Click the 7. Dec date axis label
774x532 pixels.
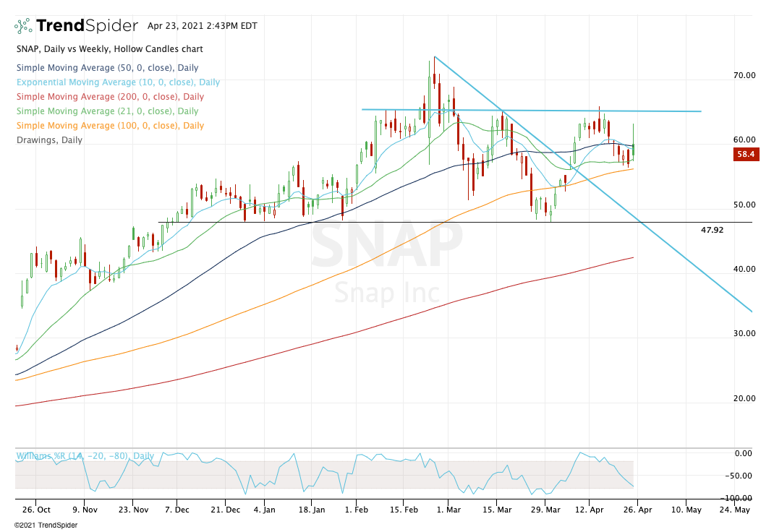coord(177,510)
